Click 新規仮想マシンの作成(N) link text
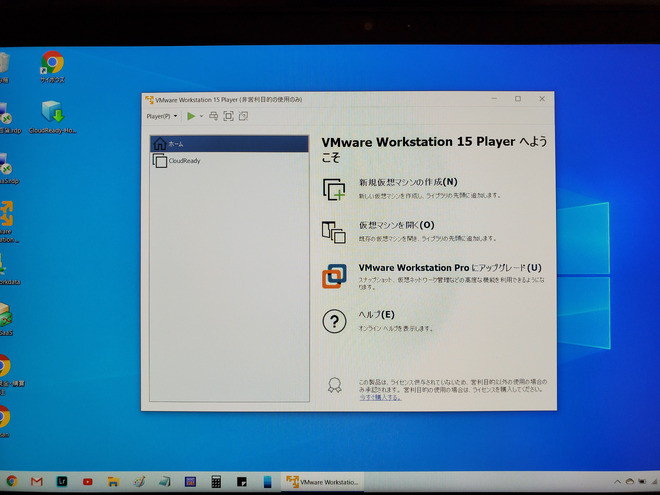 408,182
